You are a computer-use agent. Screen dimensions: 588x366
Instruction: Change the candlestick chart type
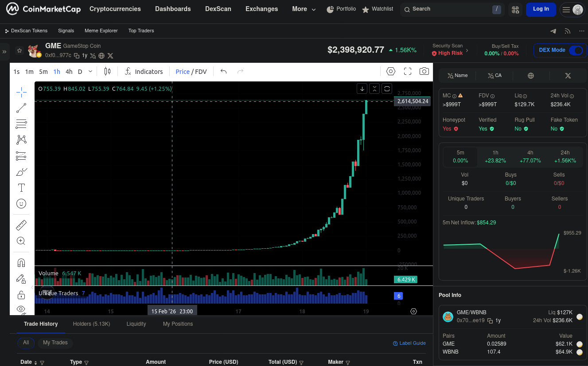107,72
